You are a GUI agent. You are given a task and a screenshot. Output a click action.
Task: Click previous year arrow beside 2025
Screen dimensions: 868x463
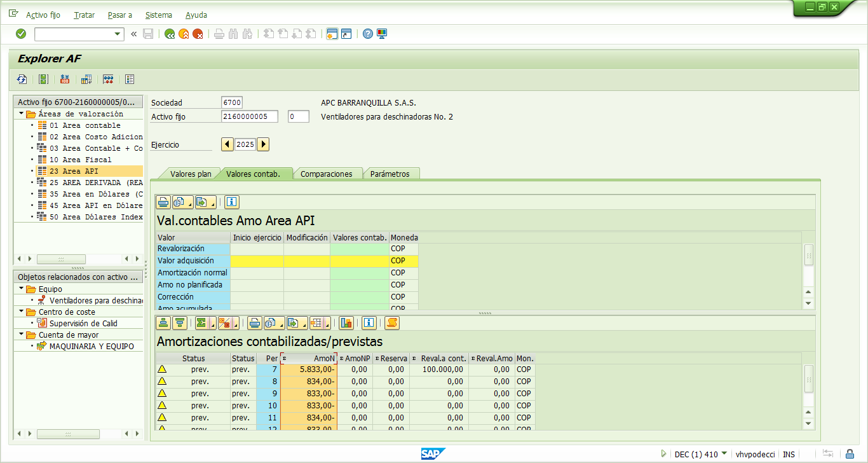click(227, 144)
